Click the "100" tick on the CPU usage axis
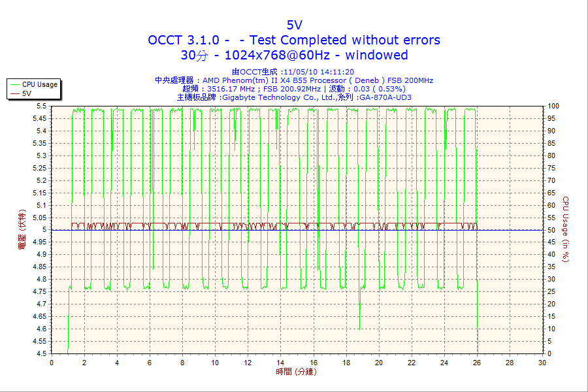Viewport: 588px width, 392px height. pyautogui.click(x=553, y=106)
